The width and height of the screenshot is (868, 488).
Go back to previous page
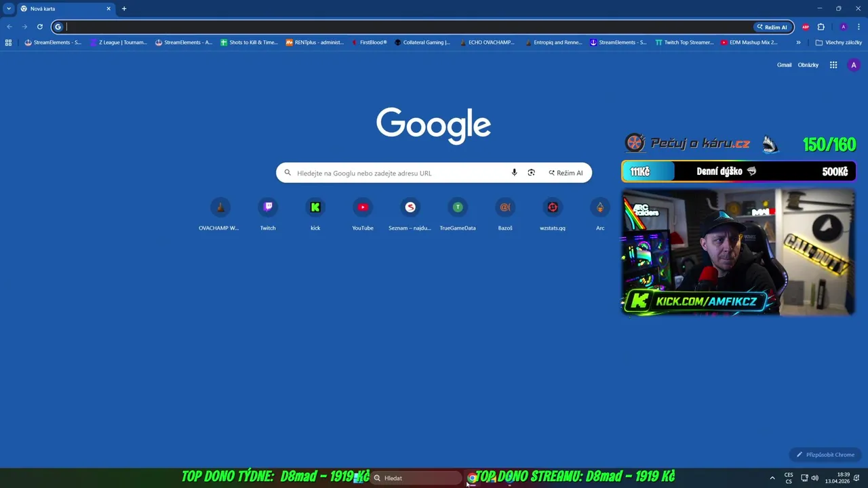click(x=9, y=27)
